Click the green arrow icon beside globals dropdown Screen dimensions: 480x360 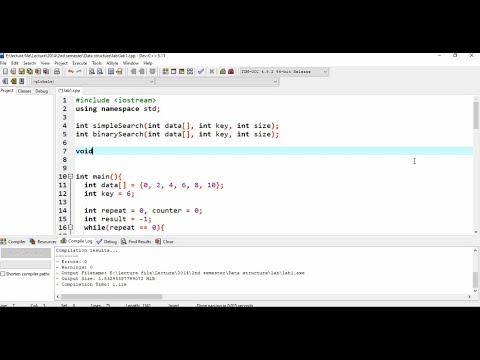pos(13,81)
